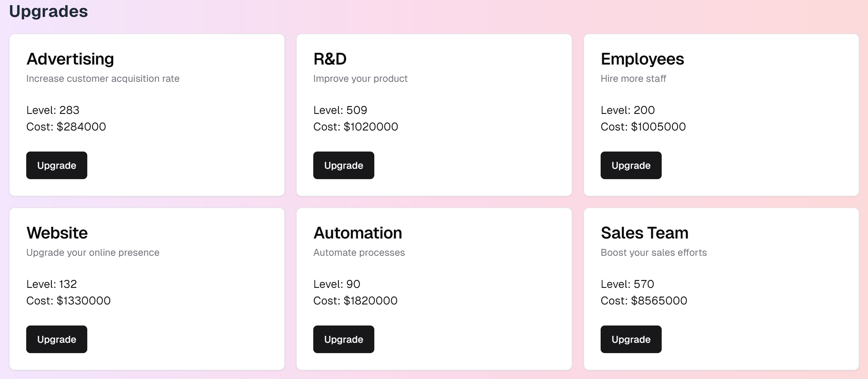The image size is (868, 379).
Task: Click the Website card heading
Action: pyautogui.click(x=57, y=233)
